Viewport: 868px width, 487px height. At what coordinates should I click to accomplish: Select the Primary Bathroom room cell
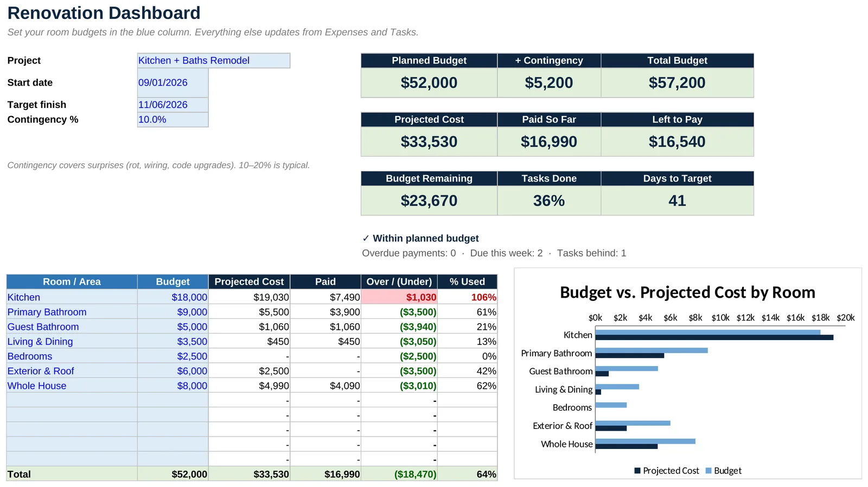(x=72, y=312)
